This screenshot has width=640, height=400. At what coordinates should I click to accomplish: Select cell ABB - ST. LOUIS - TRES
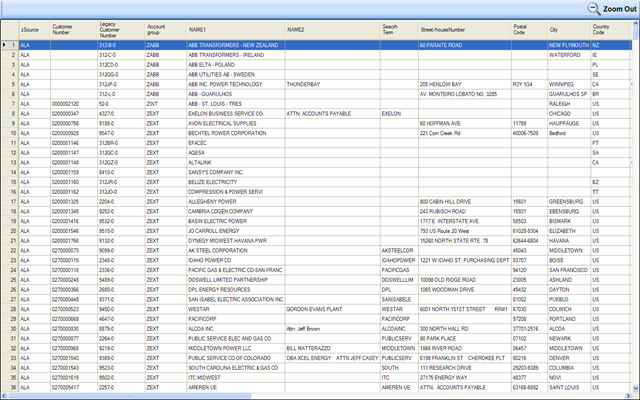[236, 104]
